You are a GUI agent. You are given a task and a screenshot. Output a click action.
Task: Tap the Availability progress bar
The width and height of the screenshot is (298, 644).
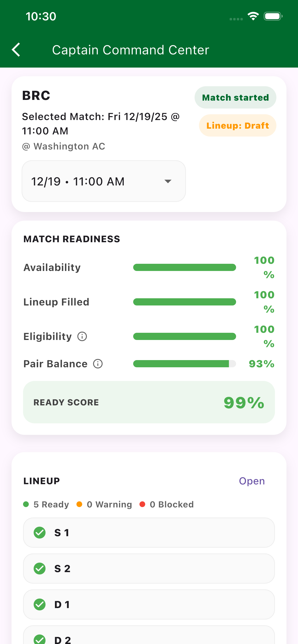coord(184,268)
